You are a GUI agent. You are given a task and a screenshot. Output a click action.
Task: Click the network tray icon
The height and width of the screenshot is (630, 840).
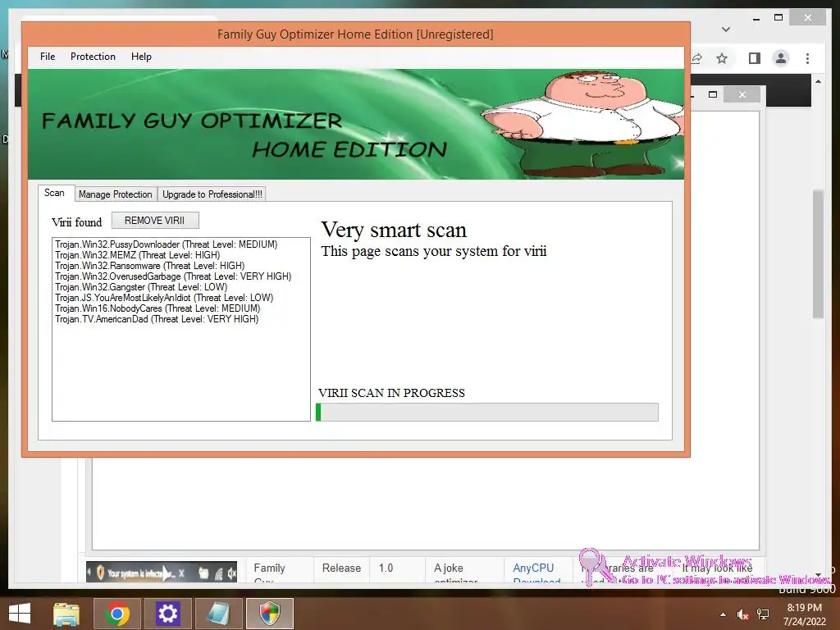tap(763, 614)
